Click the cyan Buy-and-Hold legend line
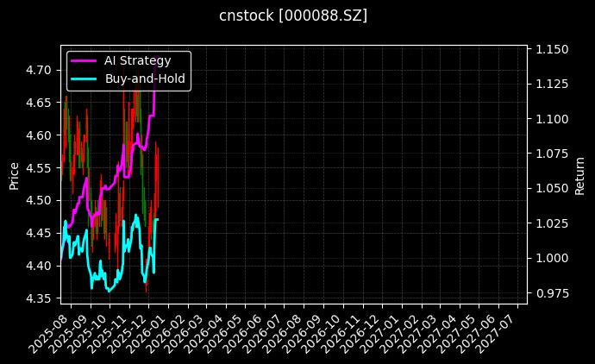The image size is (595, 364). point(84,78)
